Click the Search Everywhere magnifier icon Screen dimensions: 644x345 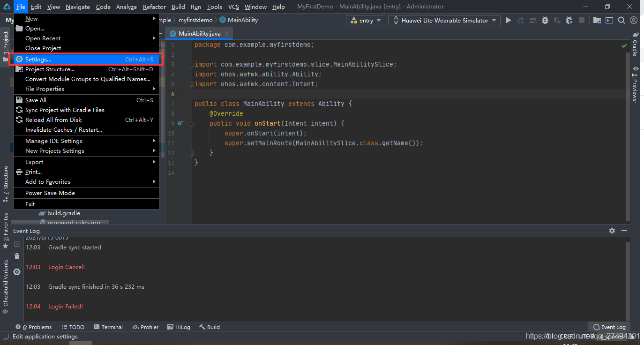point(622,20)
